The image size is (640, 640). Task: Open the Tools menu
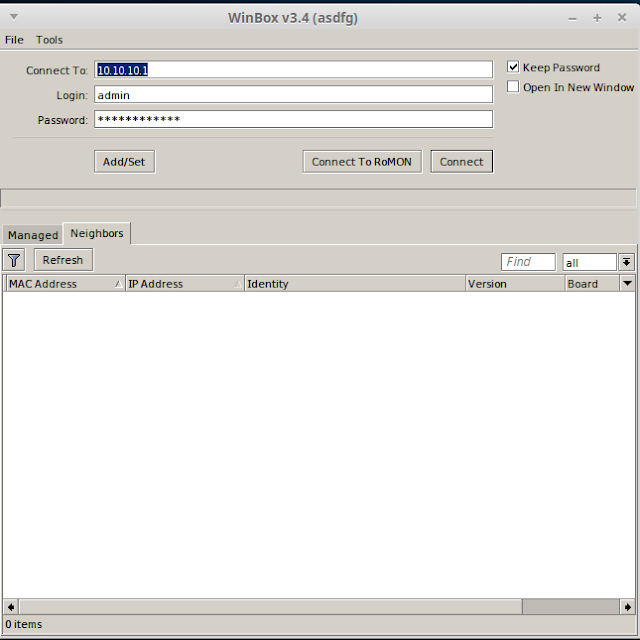pyautogui.click(x=49, y=40)
